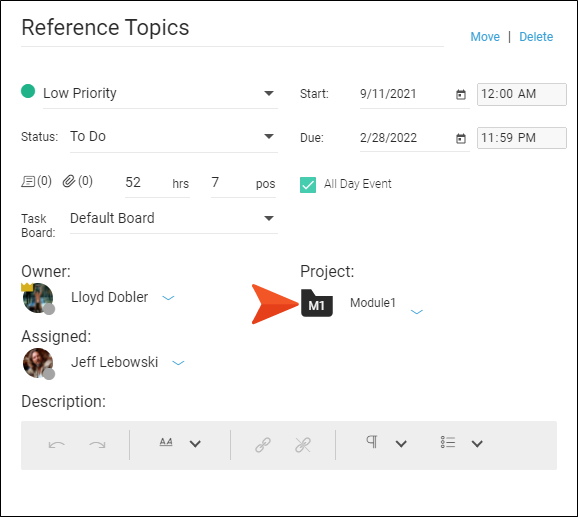Image resolution: width=578 pixels, height=517 pixels.
Task: Click the 52 hrs input field
Action: [x=157, y=183]
